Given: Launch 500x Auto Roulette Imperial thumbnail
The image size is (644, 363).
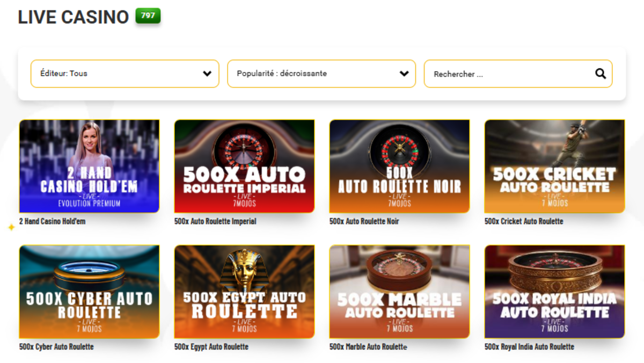Looking at the screenshot, I should click(244, 166).
